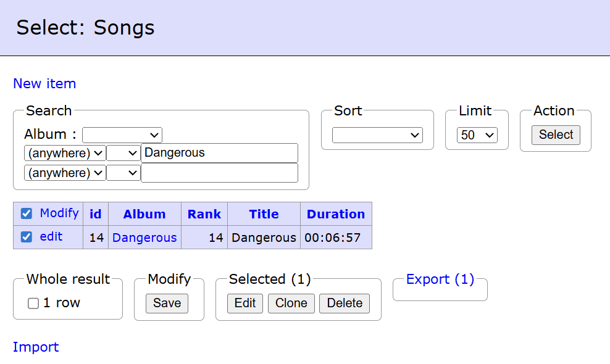Click the Dangerous search text field
The height and width of the screenshot is (364, 610).
click(219, 152)
